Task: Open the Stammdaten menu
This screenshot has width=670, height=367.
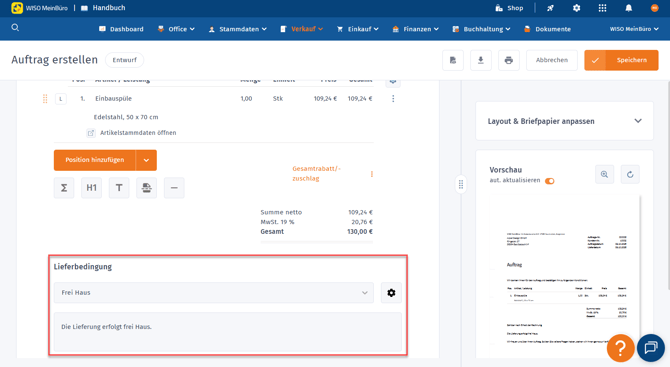Action: (x=238, y=29)
